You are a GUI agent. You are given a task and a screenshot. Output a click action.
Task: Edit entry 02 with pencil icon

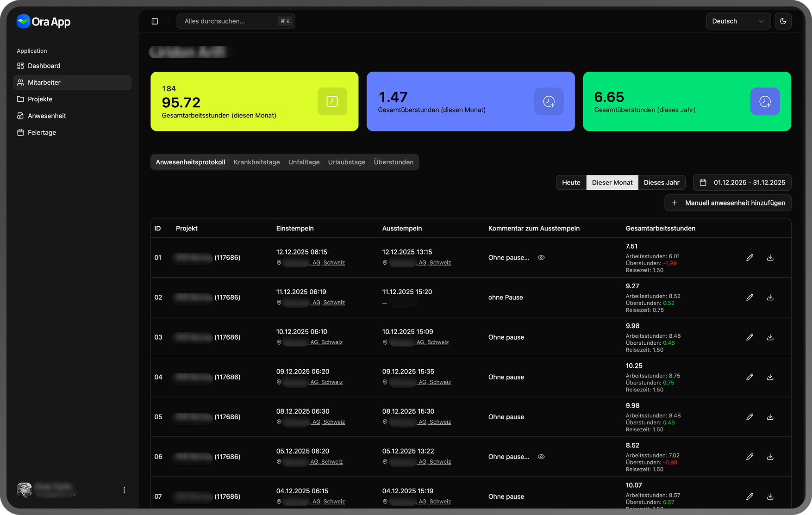750,298
